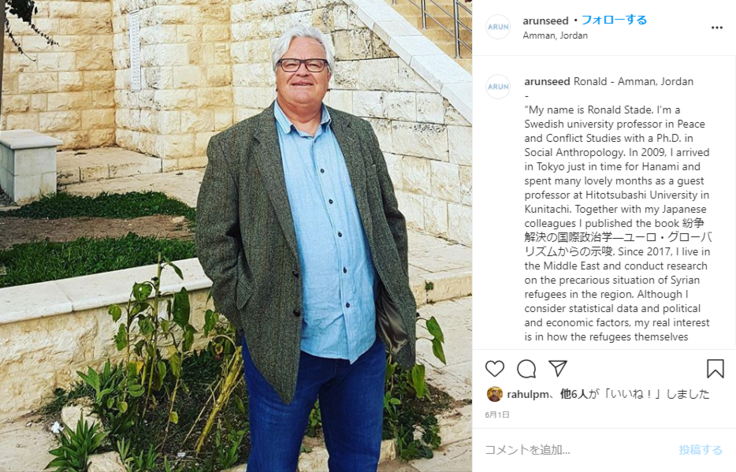Share post using paper plane icon
Image resolution: width=736 pixels, height=472 pixels.
click(x=558, y=368)
